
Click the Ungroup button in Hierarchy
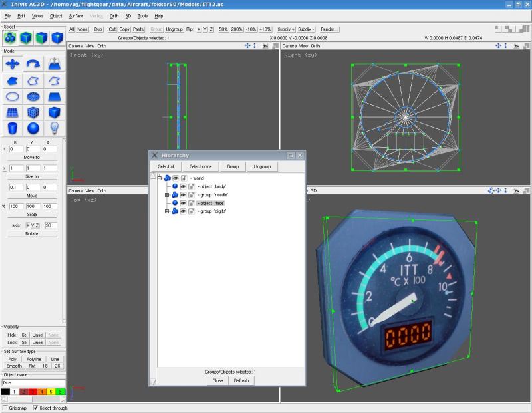click(262, 167)
